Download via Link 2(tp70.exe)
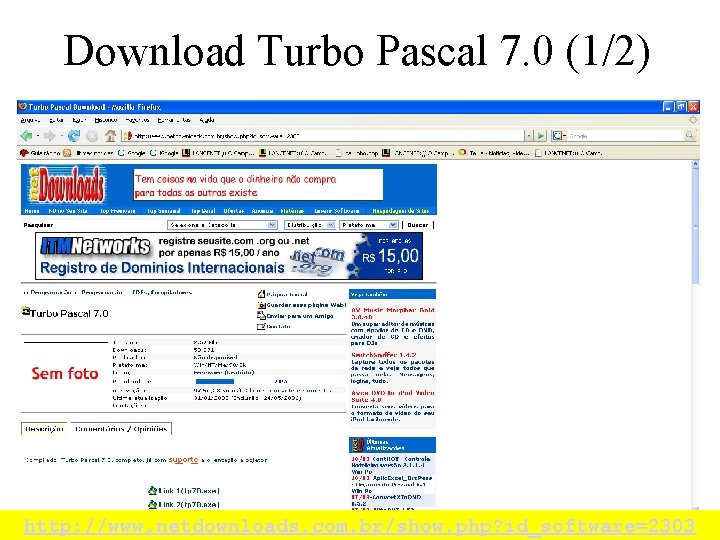 (x=189, y=504)
